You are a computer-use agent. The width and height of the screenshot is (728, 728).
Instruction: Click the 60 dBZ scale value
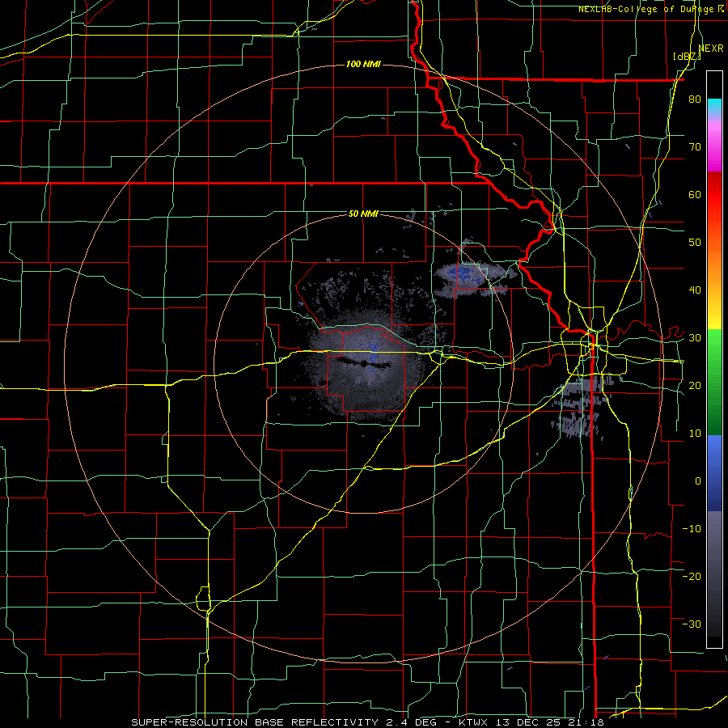(695, 194)
